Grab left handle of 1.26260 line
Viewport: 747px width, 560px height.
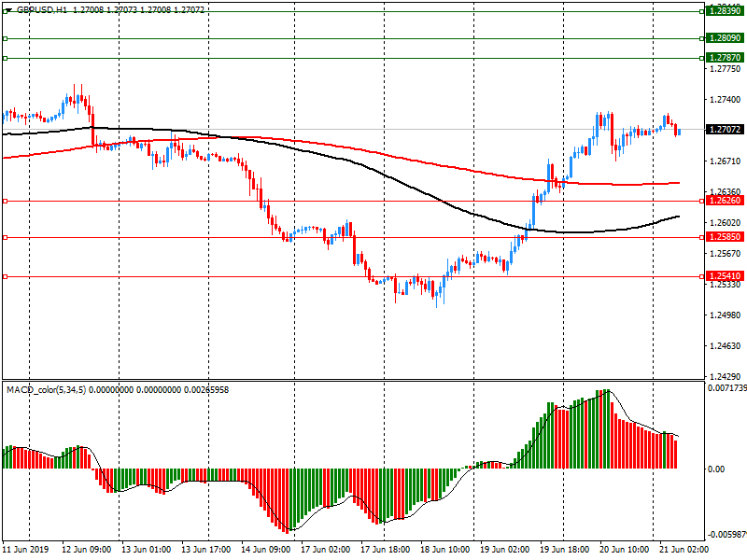tap(6, 202)
